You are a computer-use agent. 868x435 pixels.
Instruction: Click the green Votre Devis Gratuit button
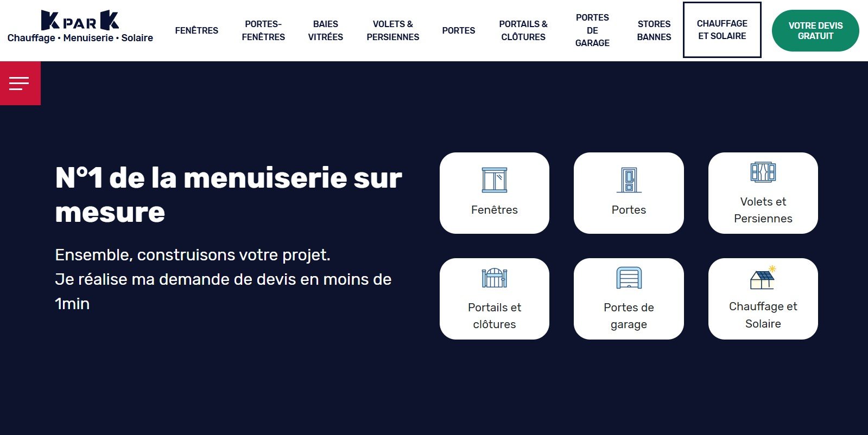tap(815, 31)
